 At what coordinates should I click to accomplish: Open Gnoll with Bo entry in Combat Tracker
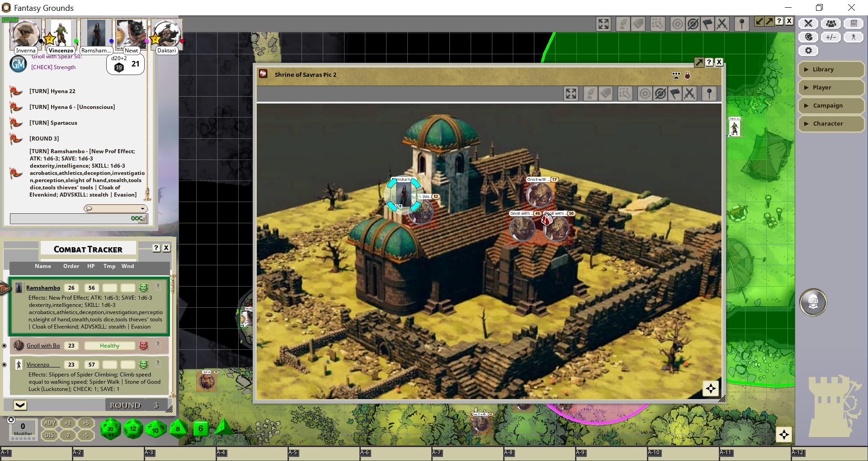tap(43, 346)
